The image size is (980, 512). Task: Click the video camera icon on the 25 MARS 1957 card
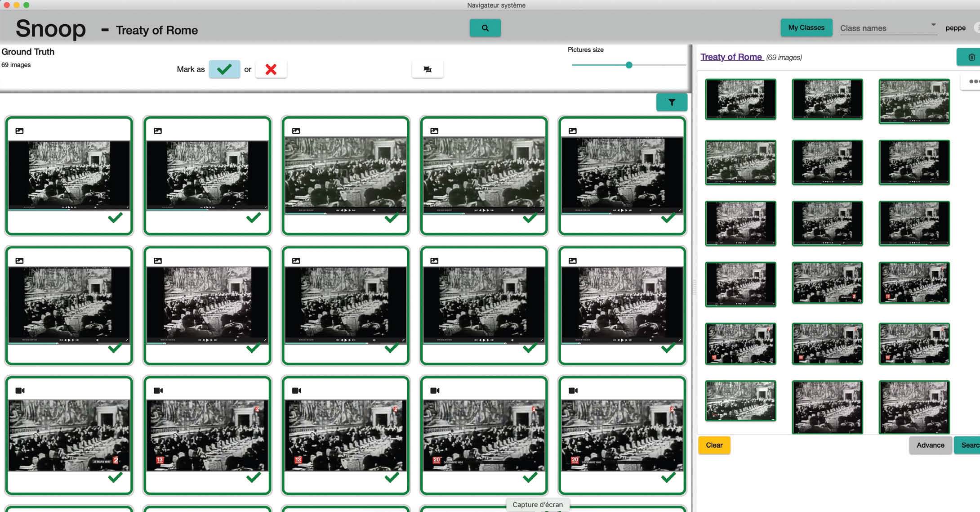pyautogui.click(x=20, y=391)
